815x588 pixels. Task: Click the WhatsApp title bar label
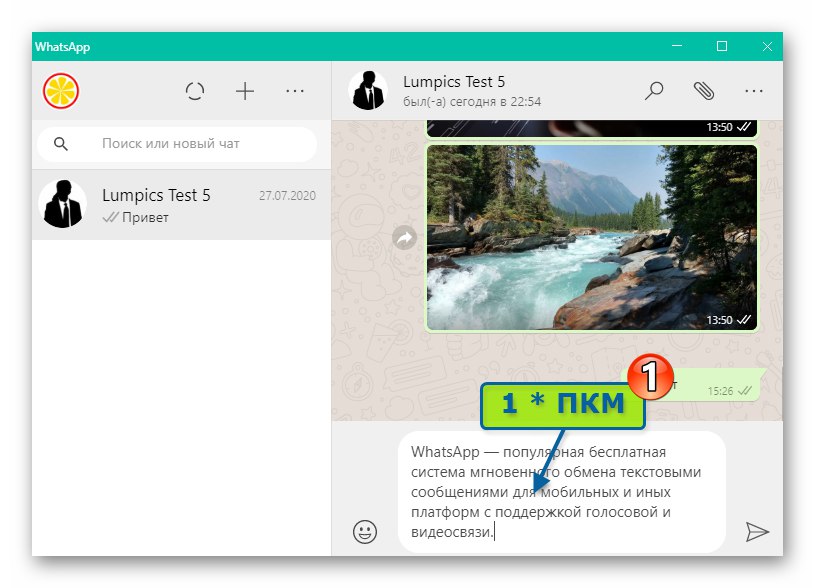pos(62,47)
